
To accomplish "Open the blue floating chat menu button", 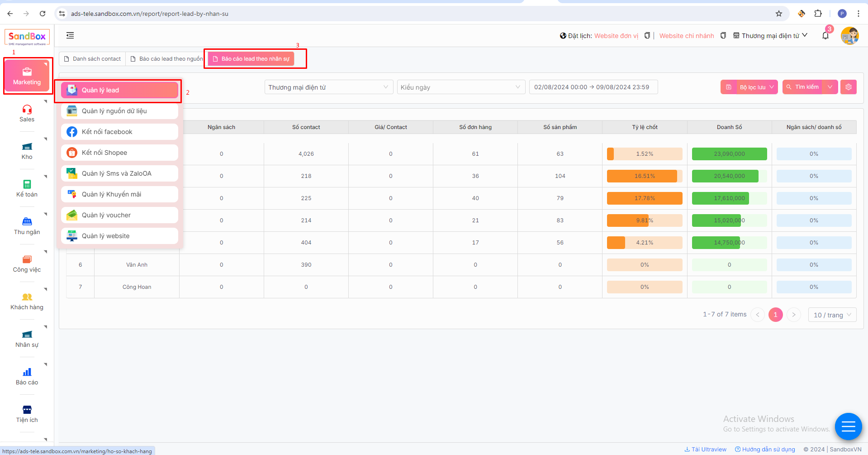I will coord(848,426).
